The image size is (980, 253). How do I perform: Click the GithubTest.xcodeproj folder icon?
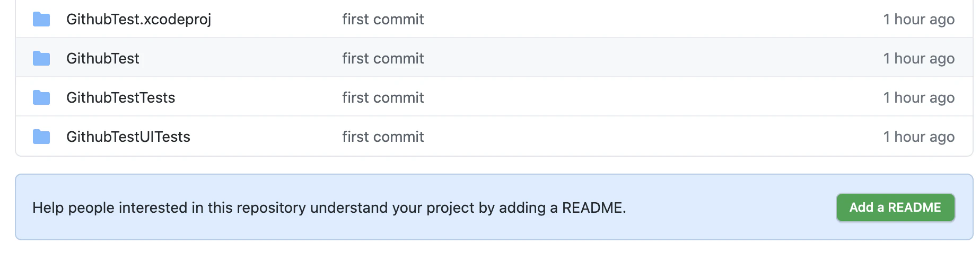click(x=41, y=20)
